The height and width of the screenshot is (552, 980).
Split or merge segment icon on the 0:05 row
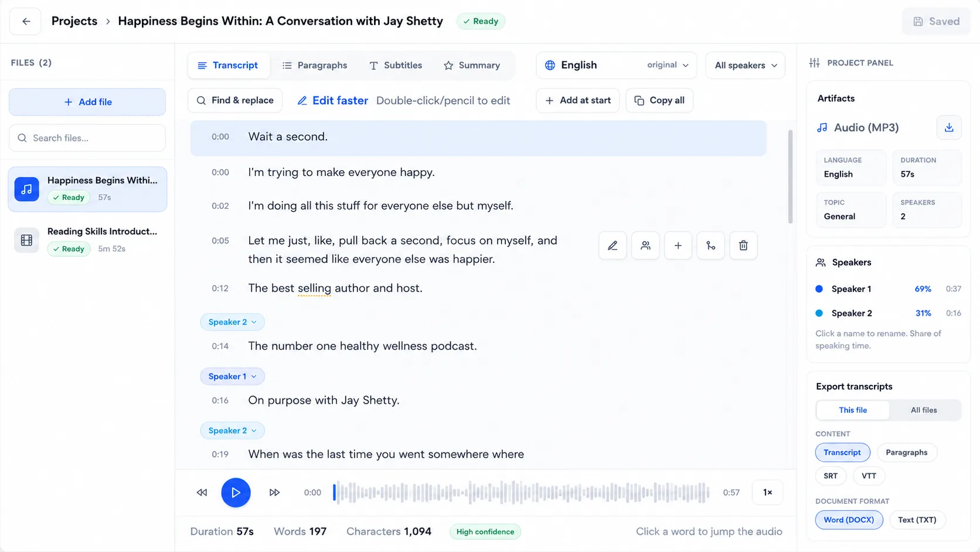coord(710,246)
